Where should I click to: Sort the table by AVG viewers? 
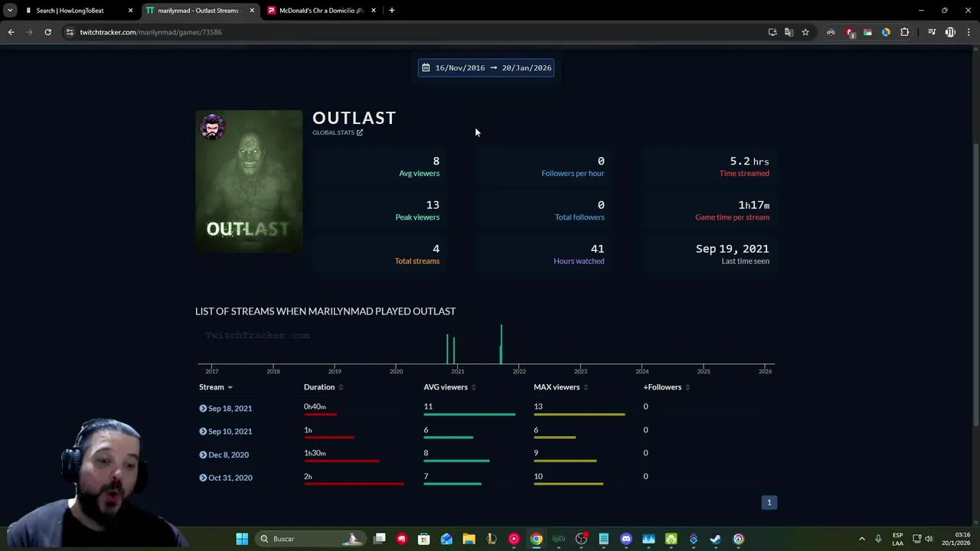[449, 387]
